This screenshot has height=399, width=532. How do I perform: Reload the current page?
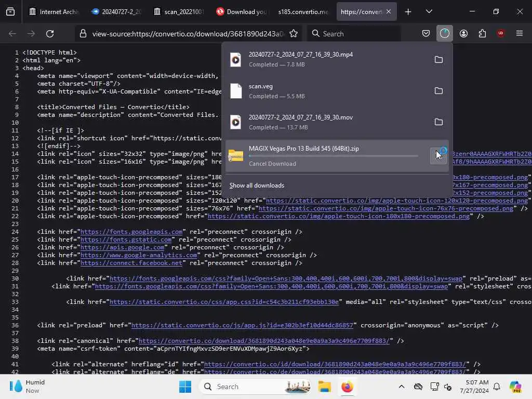pyautogui.click(x=50, y=34)
